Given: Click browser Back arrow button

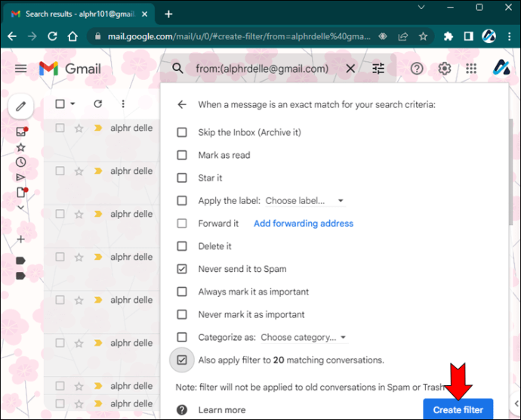Looking at the screenshot, I should pos(12,36).
